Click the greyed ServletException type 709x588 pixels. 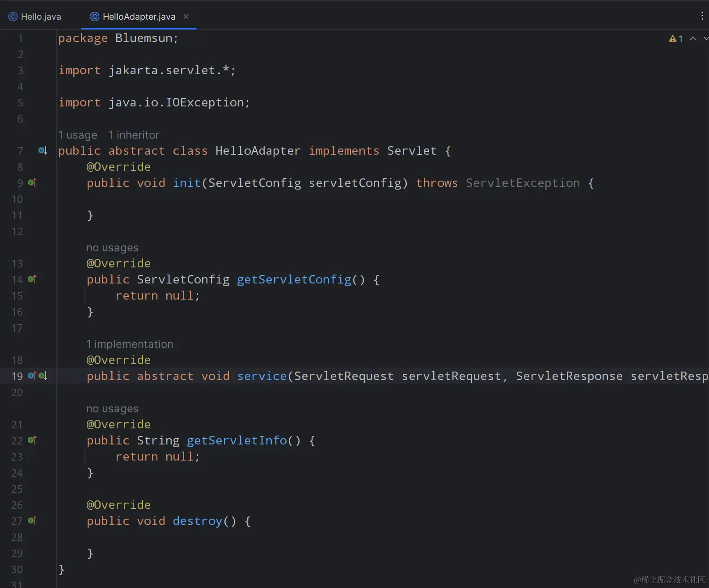523,183
